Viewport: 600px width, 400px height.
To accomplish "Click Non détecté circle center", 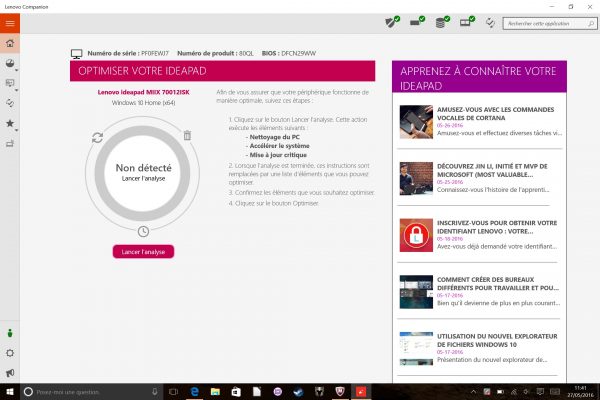I will tap(143, 173).
